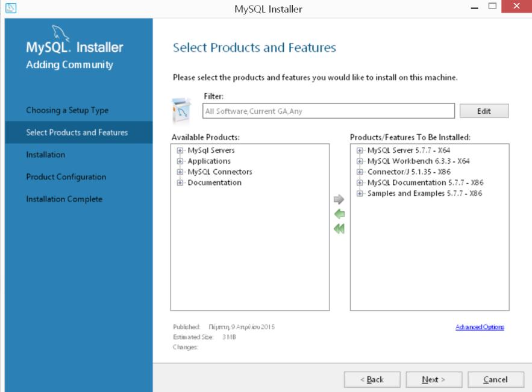
Task: Expand Connector/J 5.1.35 - X86 node
Action: pyautogui.click(x=360, y=172)
